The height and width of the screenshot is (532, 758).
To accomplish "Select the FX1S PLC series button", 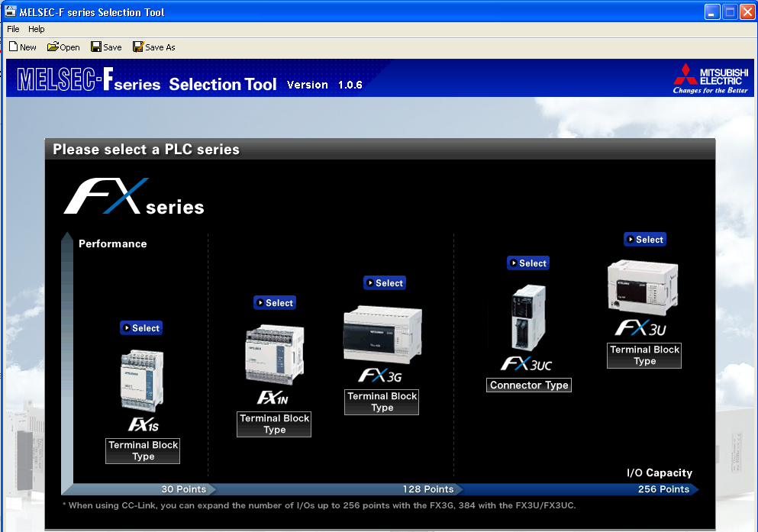I will 141,328.
